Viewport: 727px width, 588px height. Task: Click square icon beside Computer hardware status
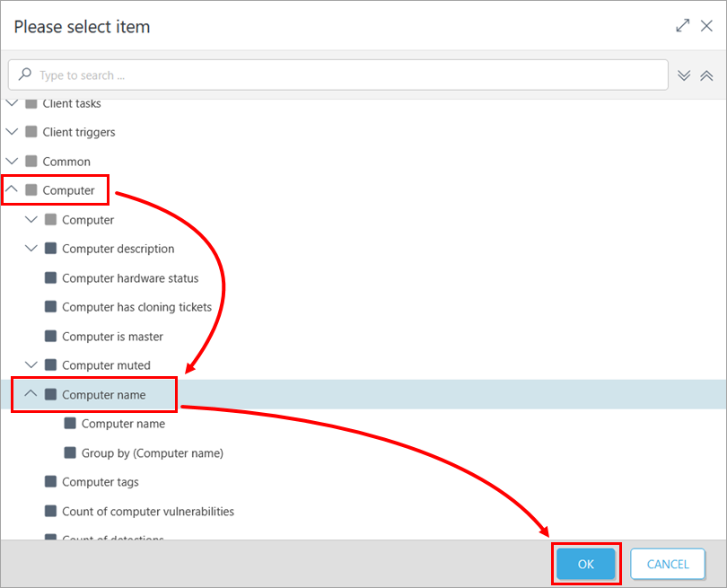[50, 278]
